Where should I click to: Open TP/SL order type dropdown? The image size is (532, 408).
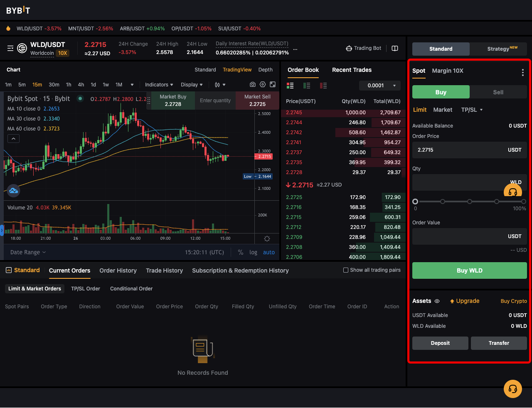(x=472, y=110)
